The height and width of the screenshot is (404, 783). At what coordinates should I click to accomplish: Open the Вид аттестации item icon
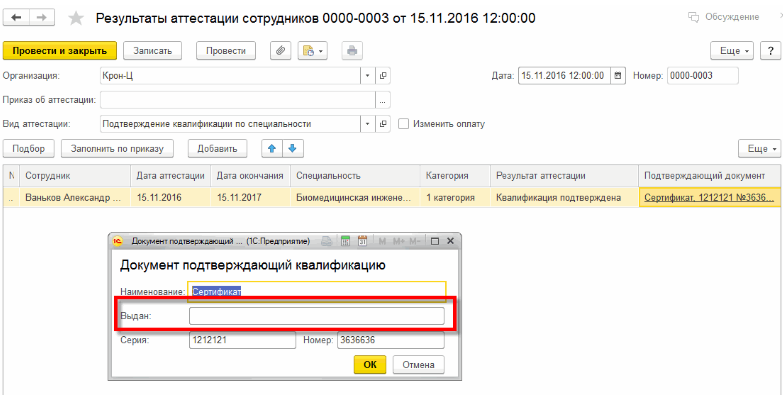pyautogui.click(x=384, y=124)
